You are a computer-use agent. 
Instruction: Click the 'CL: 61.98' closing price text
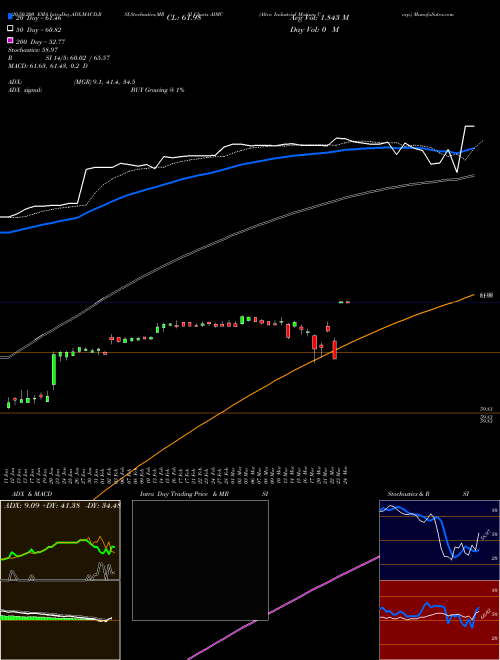tap(184, 18)
